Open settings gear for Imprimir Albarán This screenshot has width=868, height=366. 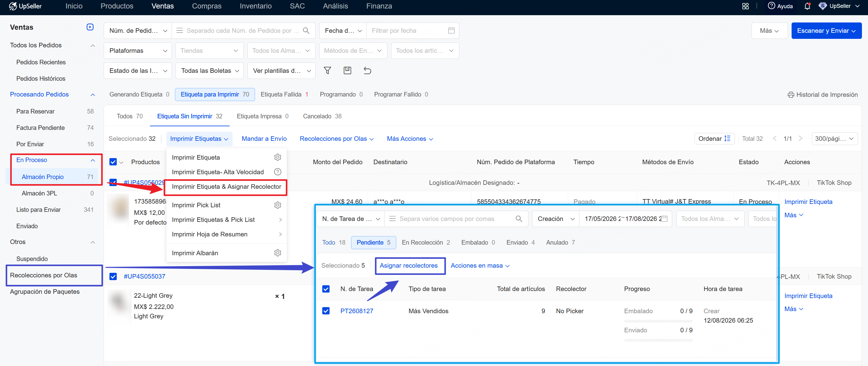pos(277,253)
